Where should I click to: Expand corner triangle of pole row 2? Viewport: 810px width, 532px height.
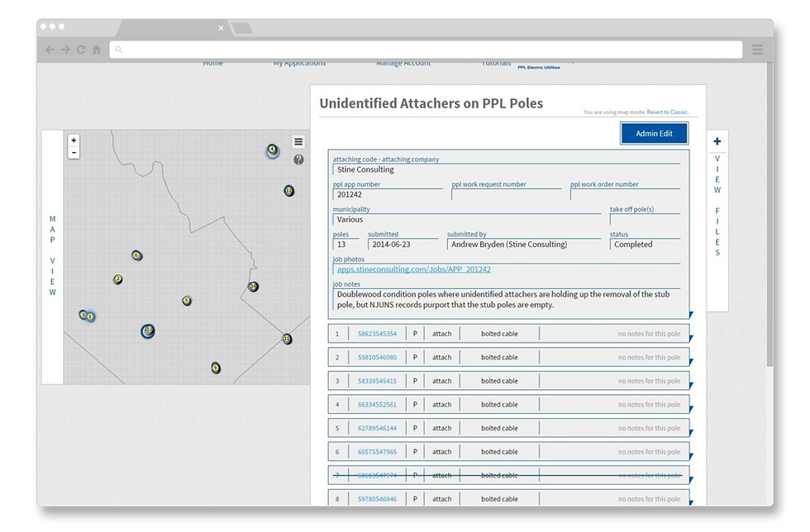coord(691,362)
